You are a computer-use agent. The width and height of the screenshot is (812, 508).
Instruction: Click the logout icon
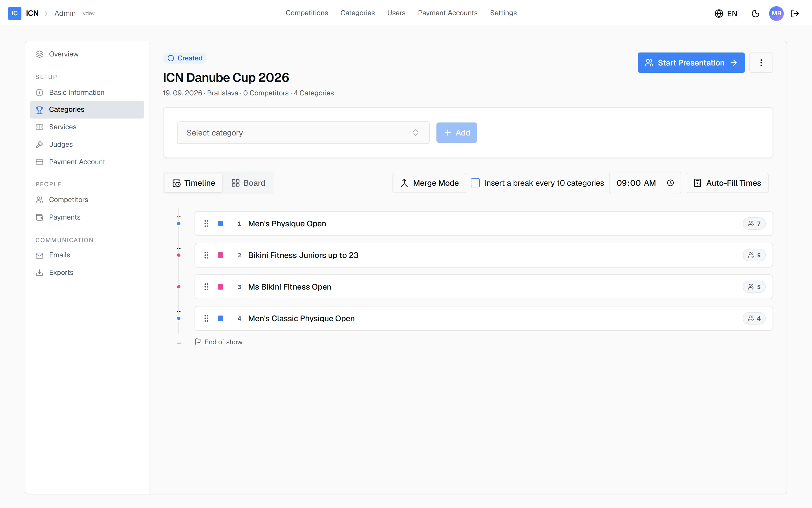coord(795,14)
